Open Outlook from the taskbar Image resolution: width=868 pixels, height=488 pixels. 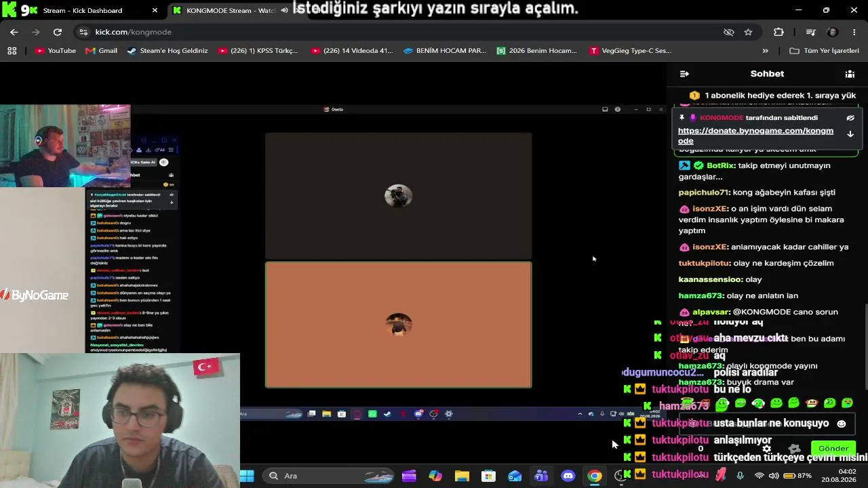pos(515,476)
